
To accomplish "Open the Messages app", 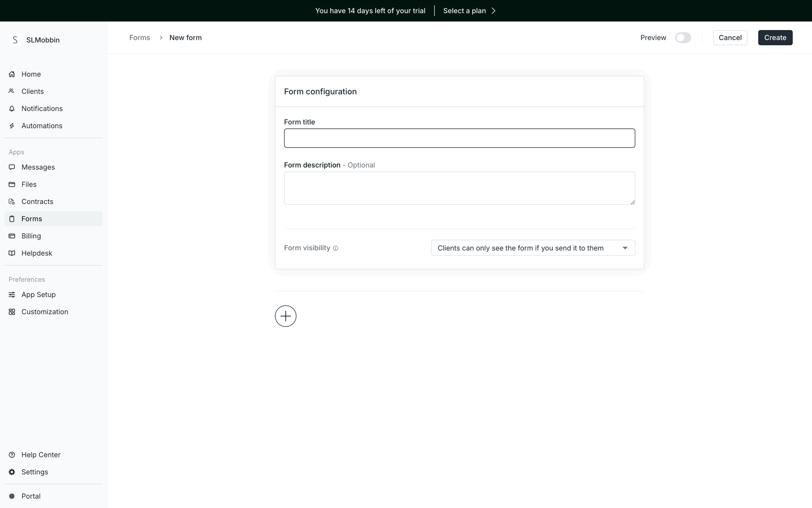I will click(x=53, y=167).
